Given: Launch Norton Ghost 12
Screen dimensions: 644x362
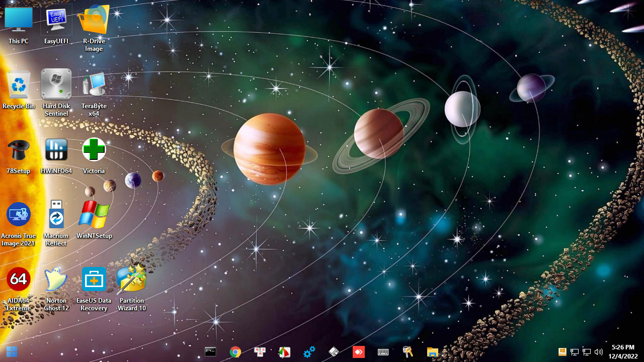Looking at the screenshot, I should click(56, 289).
